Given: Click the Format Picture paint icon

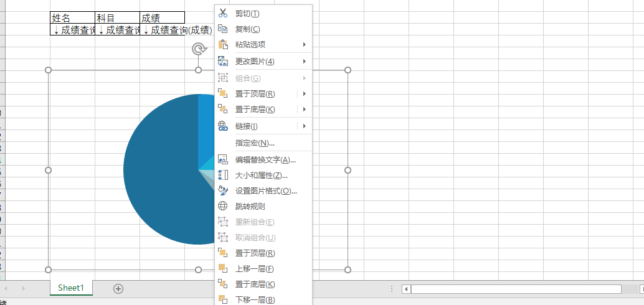Looking at the screenshot, I should [x=222, y=191].
